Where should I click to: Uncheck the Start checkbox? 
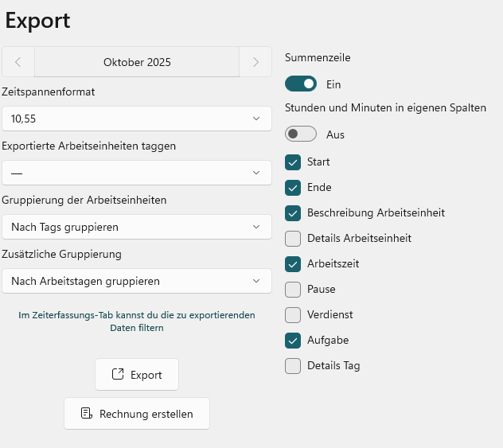(293, 162)
